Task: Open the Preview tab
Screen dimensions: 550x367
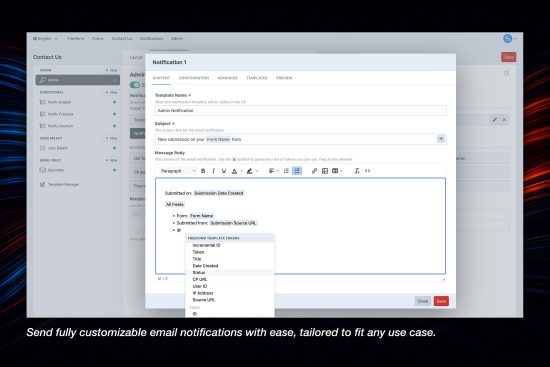Action: pos(284,78)
